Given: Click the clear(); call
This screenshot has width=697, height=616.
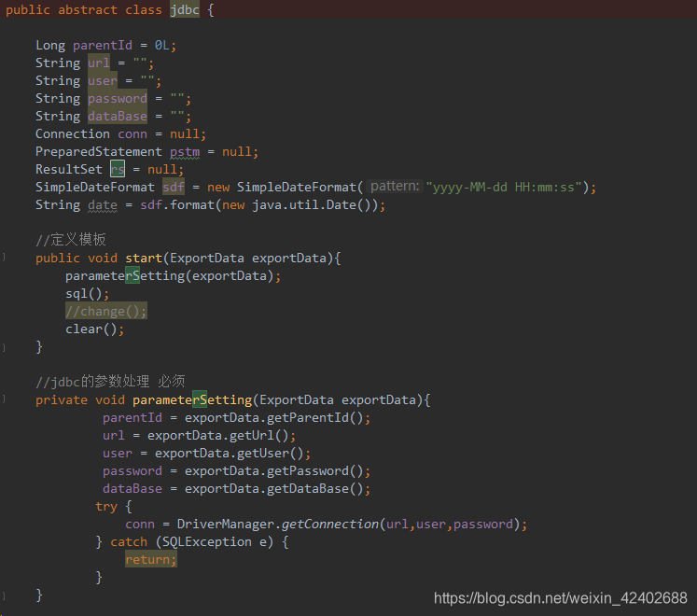Looking at the screenshot, I should tap(94, 329).
